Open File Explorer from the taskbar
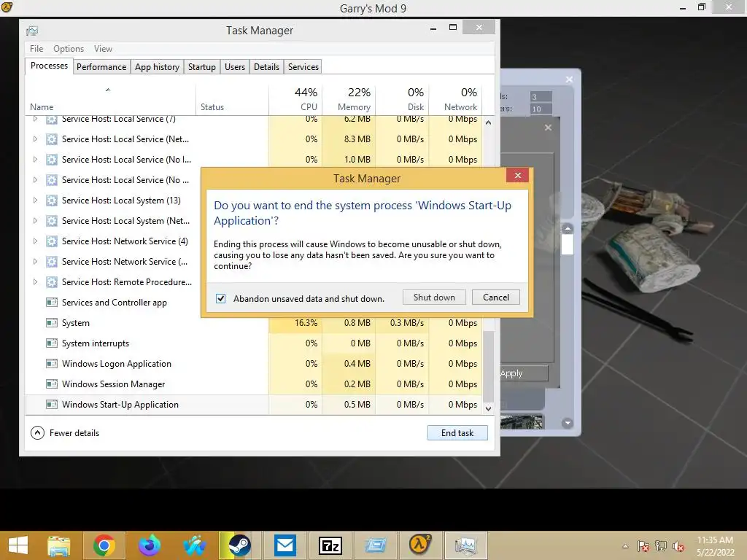 point(59,545)
